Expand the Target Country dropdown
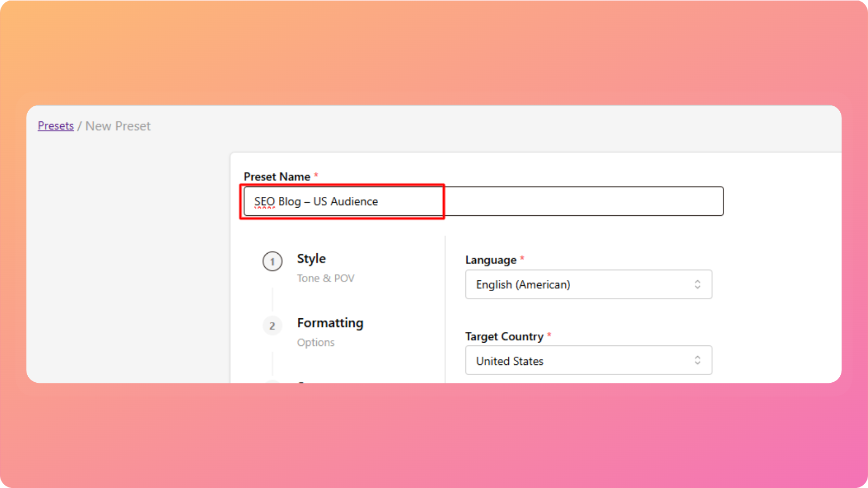Image resolution: width=868 pixels, height=488 pixels. click(588, 361)
